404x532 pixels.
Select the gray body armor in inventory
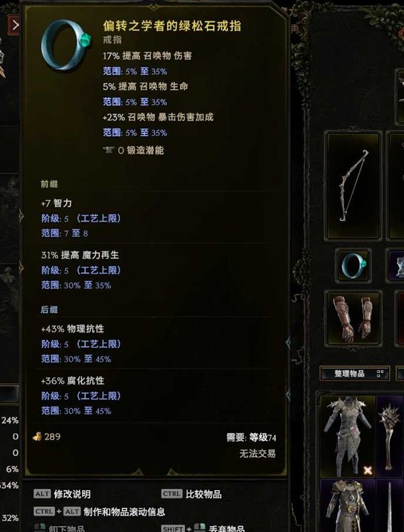pos(347,436)
